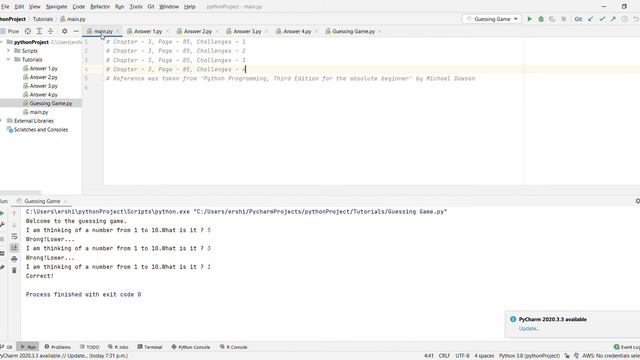Viewport: 640px width, 360px height.
Task: Open Git history clock icon
Action: (624, 19)
